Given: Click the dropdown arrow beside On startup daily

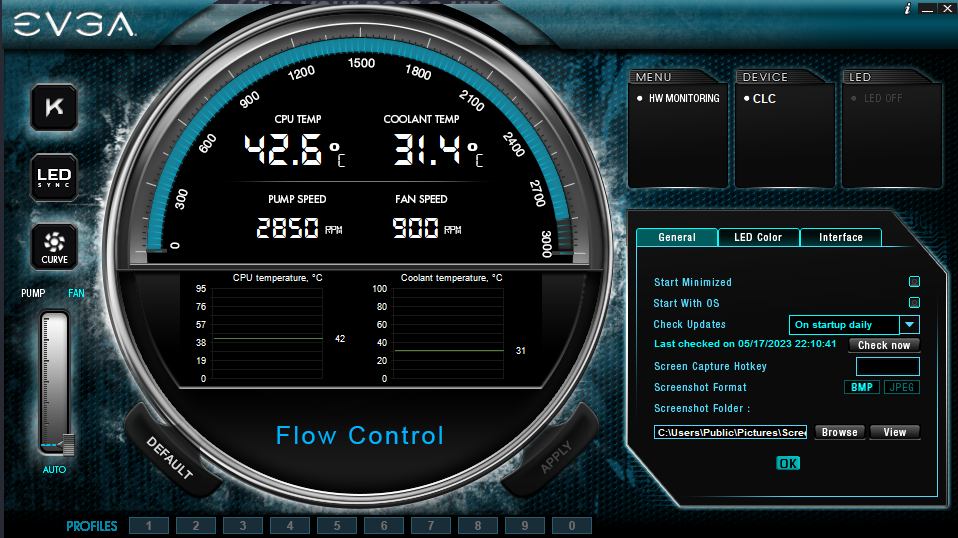Looking at the screenshot, I should [x=910, y=325].
